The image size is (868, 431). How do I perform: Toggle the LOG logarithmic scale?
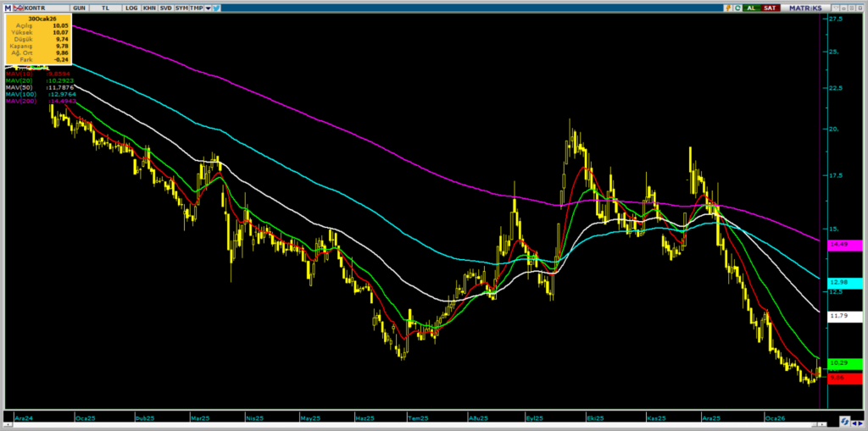131,7
